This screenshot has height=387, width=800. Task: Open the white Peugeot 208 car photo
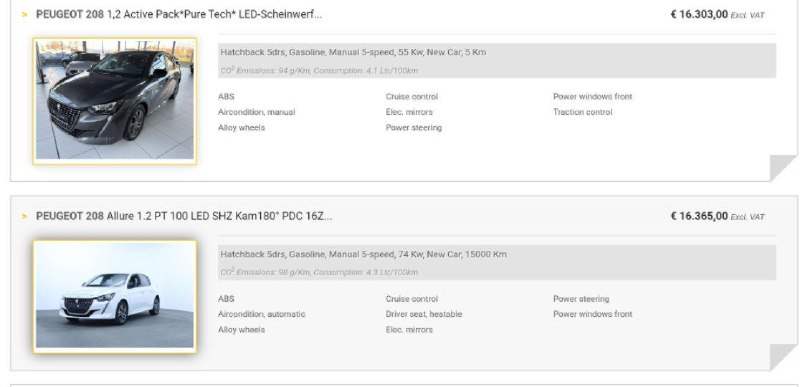point(115,296)
